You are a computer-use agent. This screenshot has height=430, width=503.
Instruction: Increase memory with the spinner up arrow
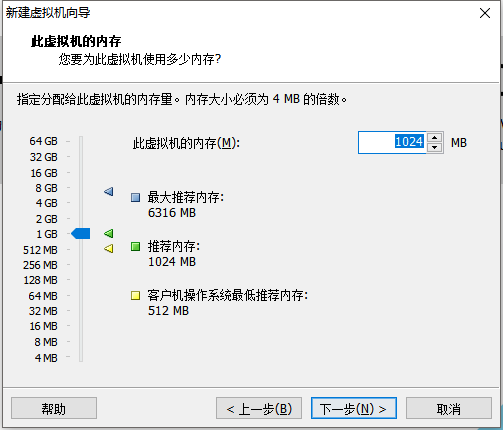pyautogui.click(x=434, y=137)
